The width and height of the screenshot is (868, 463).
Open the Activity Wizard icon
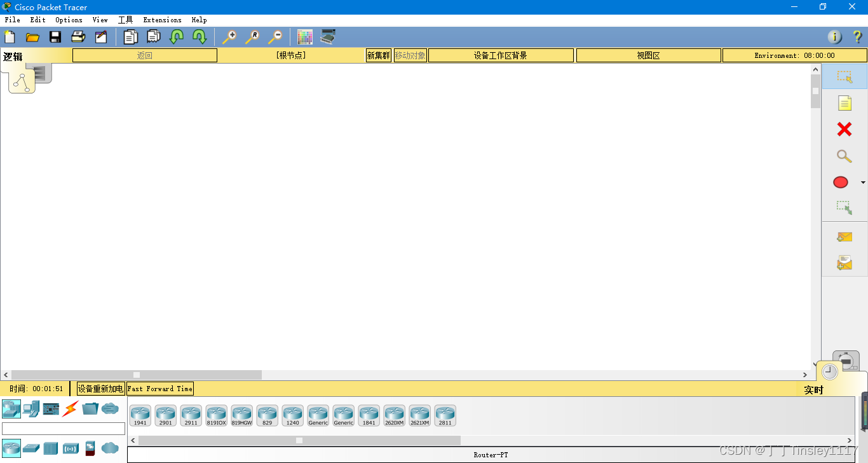(101, 37)
